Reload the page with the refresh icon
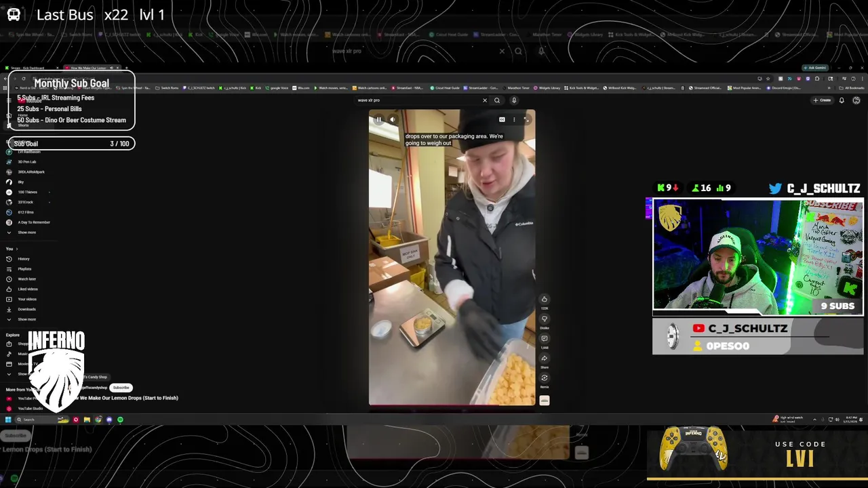The image size is (868, 488). 24,79
